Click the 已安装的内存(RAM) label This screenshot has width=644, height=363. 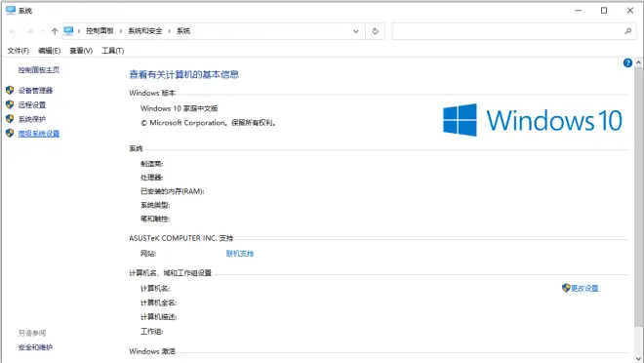(172, 191)
